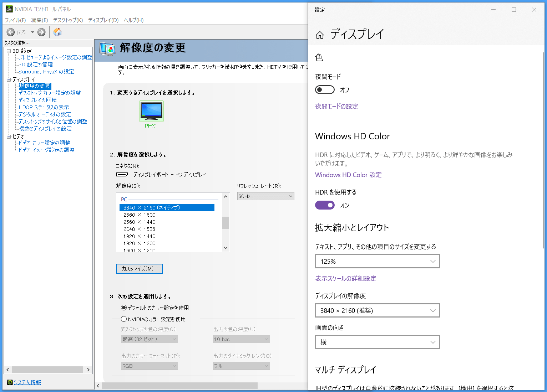Click the システム情報 icon at bottom left

(10, 382)
